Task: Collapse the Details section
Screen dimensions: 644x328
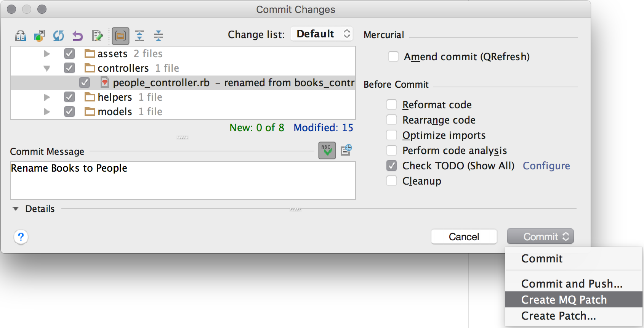Action: point(16,209)
